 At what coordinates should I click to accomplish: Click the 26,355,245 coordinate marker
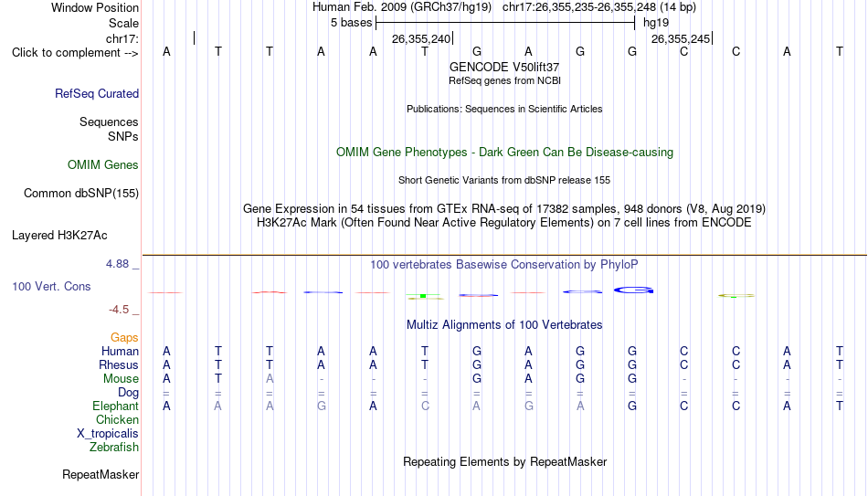tap(681, 38)
